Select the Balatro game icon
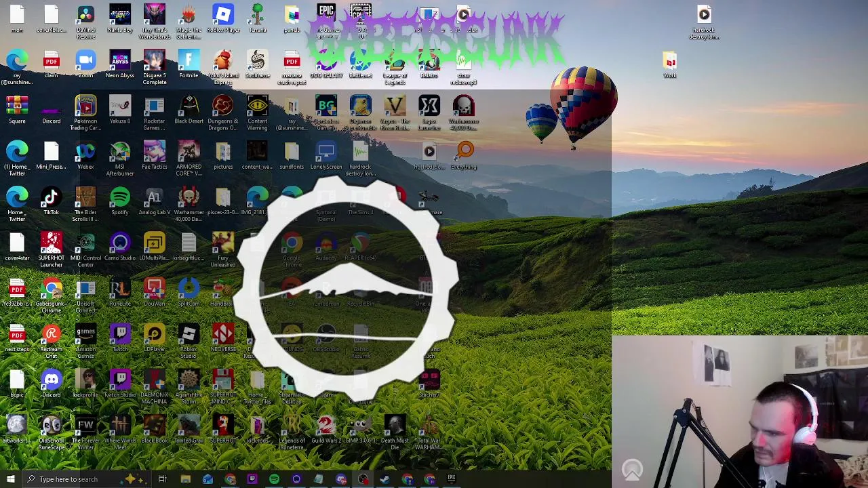 click(x=429, y=64)
